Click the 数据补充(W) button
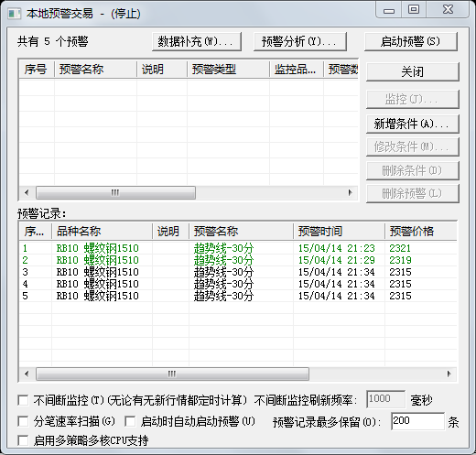This screenshot has width=476, height=455. click(197, 41)
